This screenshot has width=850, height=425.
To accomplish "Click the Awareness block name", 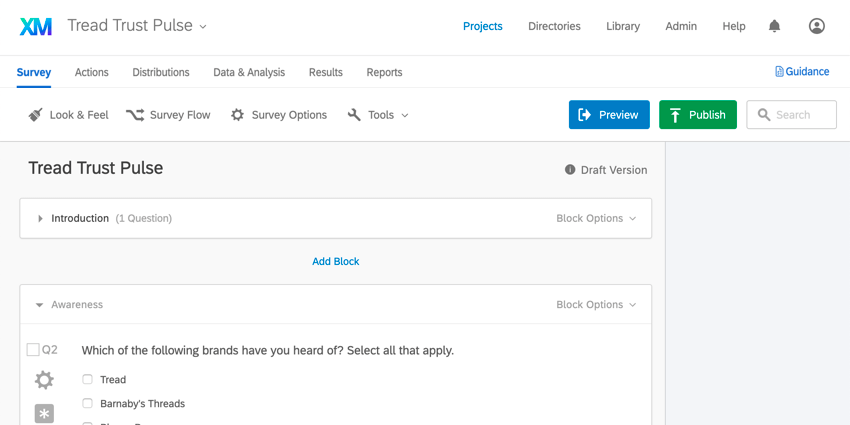I will 77,305.
